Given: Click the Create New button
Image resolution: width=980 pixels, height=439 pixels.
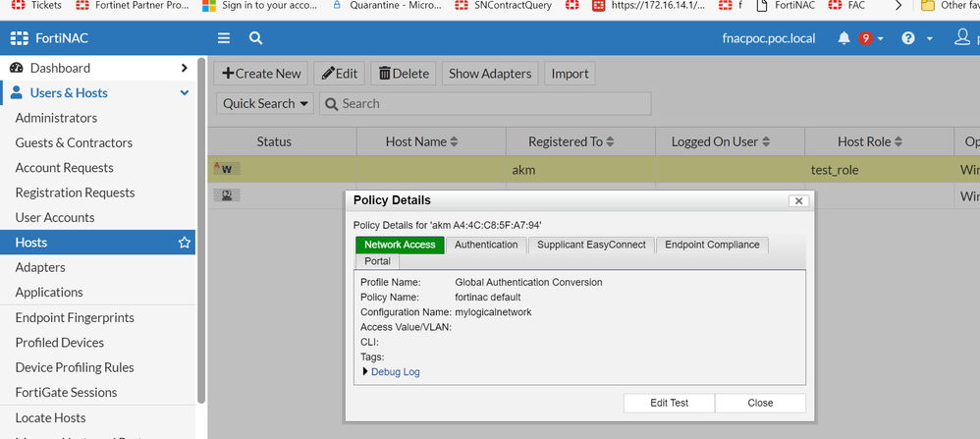Looking at the screenshot, I should coord(261,73).
